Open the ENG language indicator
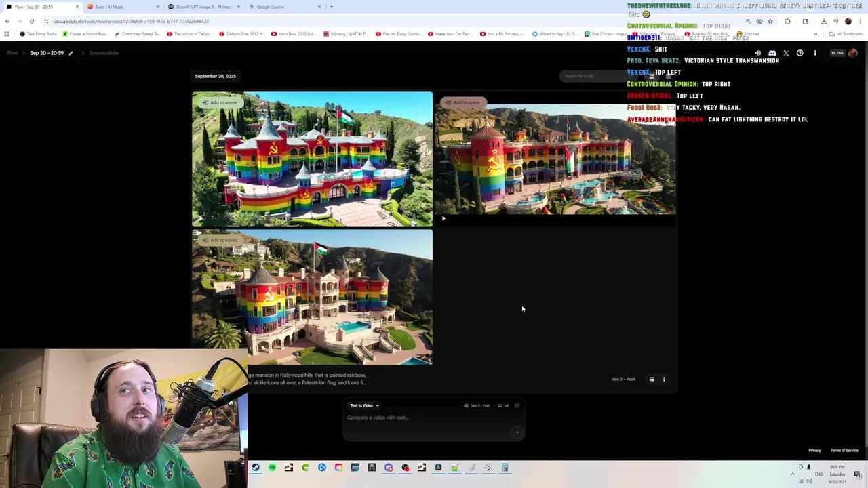The image size is (868, 488). point(819,474)
